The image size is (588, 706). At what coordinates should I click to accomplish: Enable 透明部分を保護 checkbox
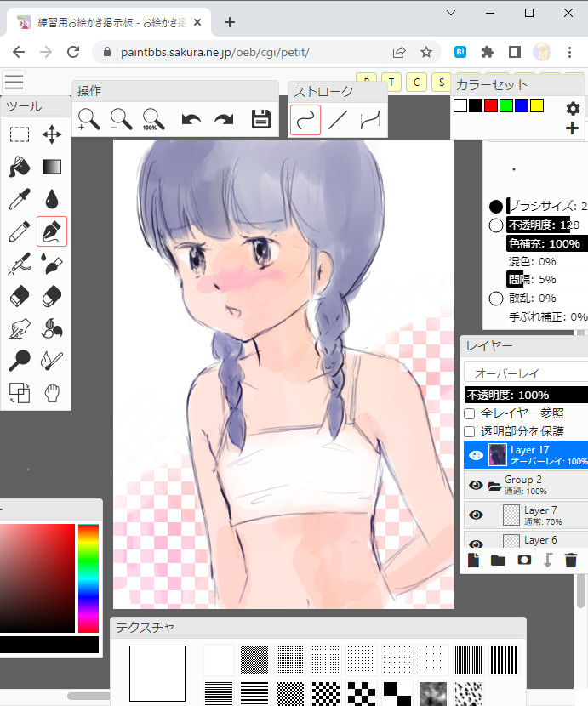click(470, 432)
